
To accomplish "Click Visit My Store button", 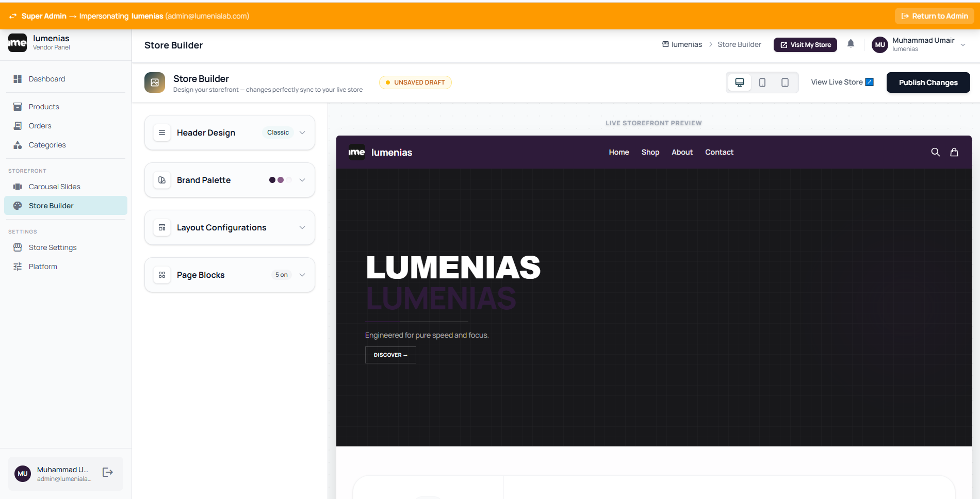I will pyautogui.click(x=805, y=45).
